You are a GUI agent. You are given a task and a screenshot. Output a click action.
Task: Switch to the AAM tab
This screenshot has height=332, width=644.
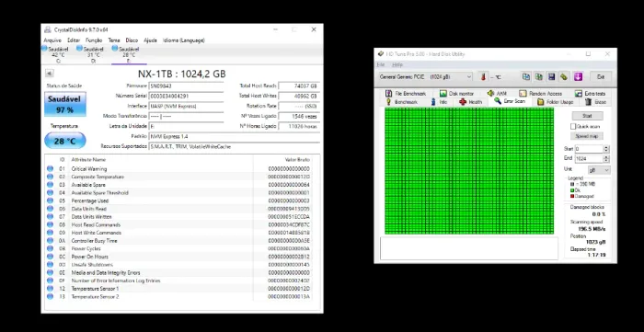pos(497,94)
